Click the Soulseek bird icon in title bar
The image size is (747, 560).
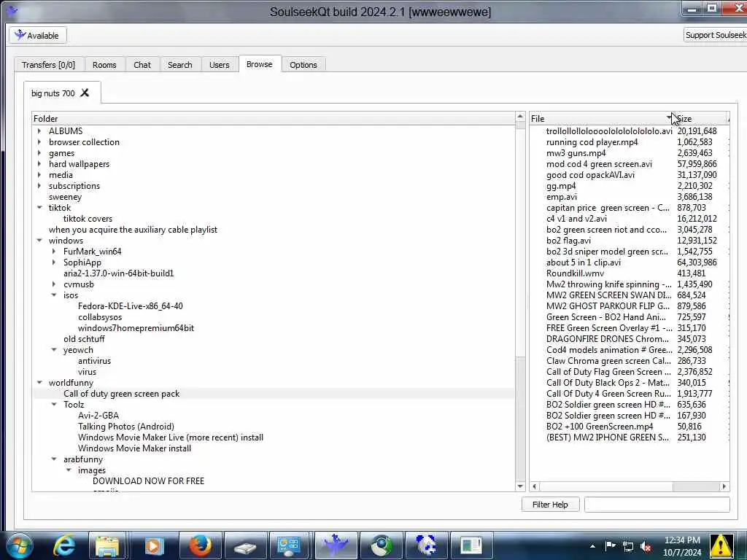point(12,10)
